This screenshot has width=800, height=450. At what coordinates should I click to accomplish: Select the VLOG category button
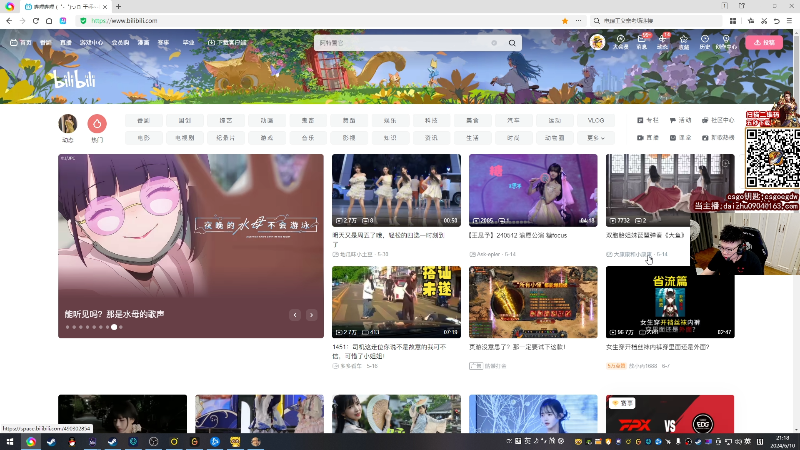tap(595, 120)
